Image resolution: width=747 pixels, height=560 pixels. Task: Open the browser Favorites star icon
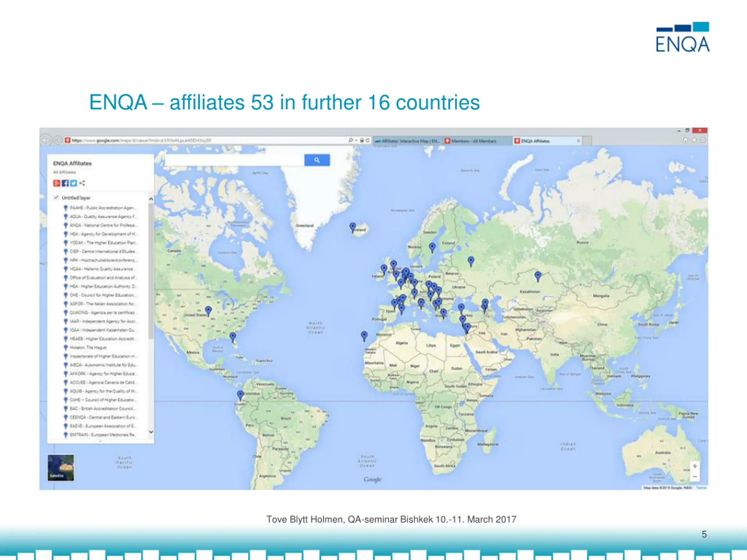694,140
